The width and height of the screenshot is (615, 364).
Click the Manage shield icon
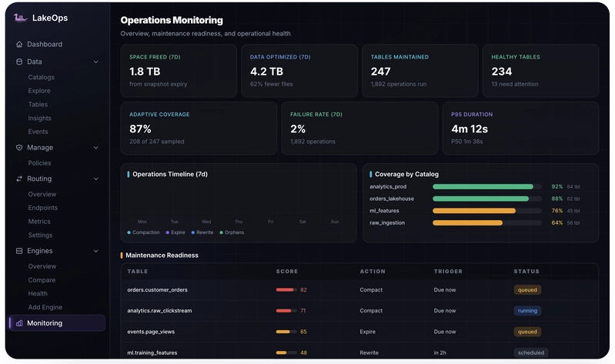tap(19, 148)
